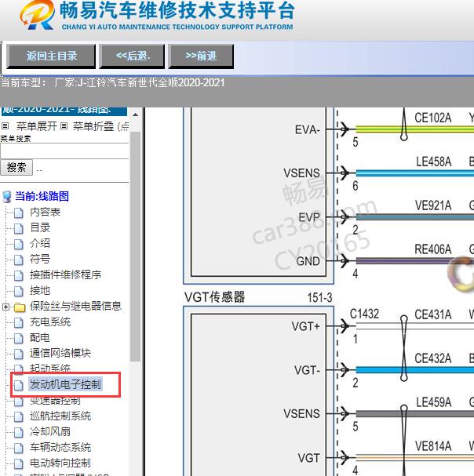Open 接插件维修程序 tree item
Viewport: 474px width, 476px height.
coord(65,274)
